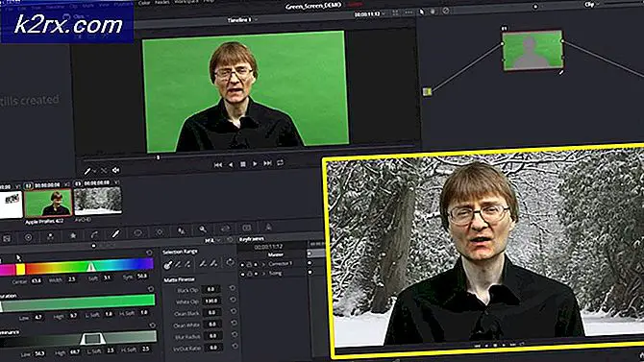
Task: Select the viewer annotation pen tool
Action: pos(87,171)
